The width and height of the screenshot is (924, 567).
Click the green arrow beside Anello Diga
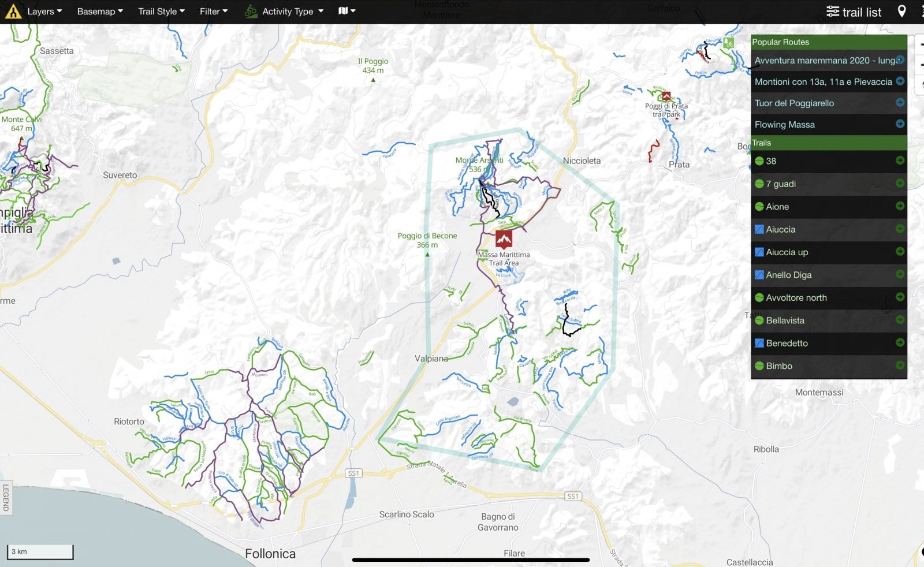900,274
